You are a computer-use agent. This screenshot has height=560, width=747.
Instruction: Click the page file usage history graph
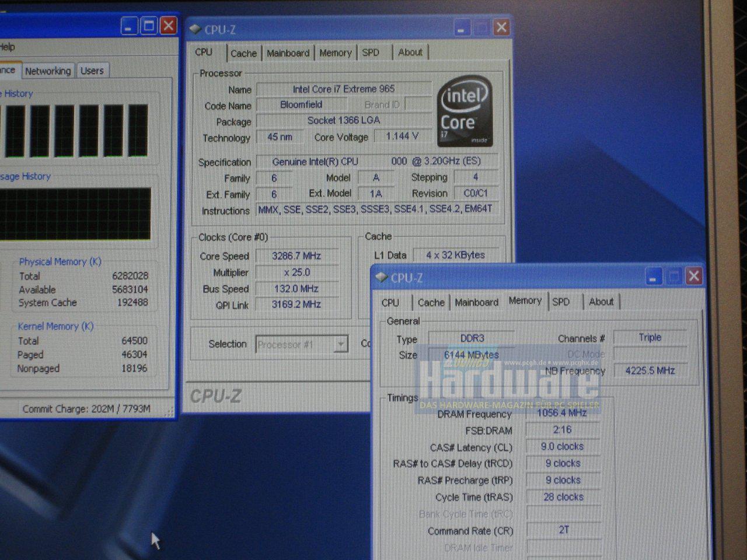tap(74, 213)
